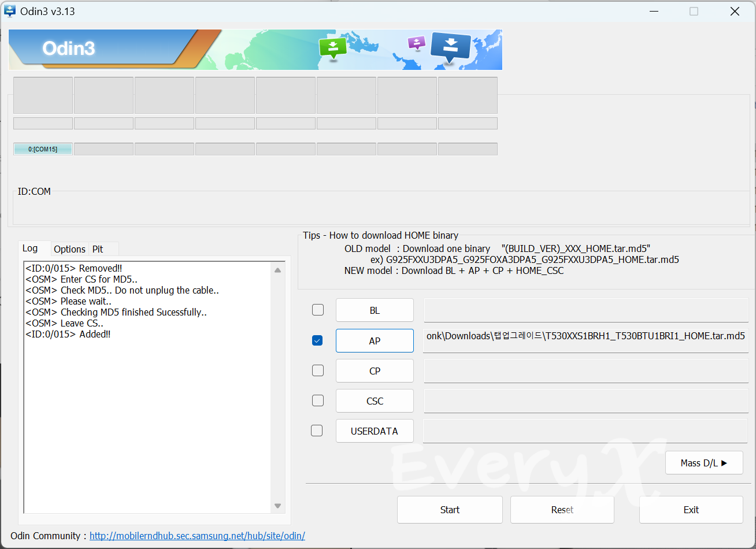Click the "NEW model : Download BL + AP + CP + HOME_CSC" tip
The width and height of the screenshot is (756, 549).
click(454, 270)
